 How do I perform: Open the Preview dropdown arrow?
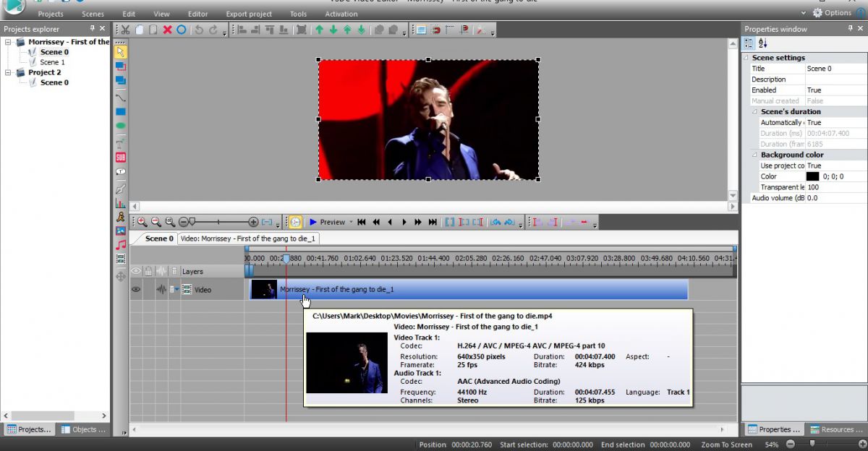(352, 222)
